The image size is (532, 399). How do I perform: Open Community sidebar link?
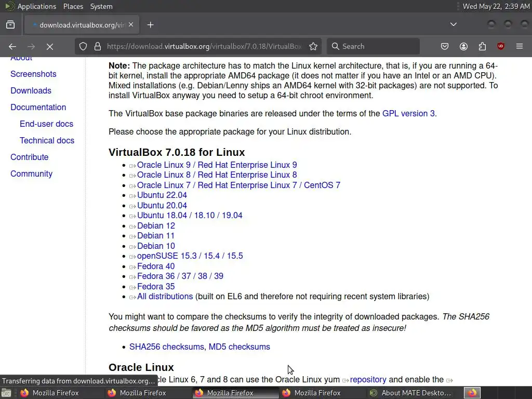(32, 174)
